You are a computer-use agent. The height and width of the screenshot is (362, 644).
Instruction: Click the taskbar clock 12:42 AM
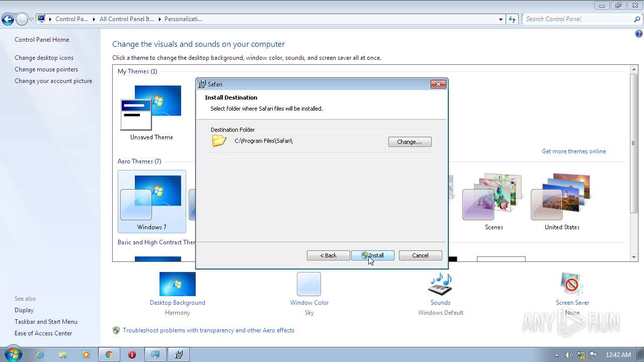click(618, 355)
